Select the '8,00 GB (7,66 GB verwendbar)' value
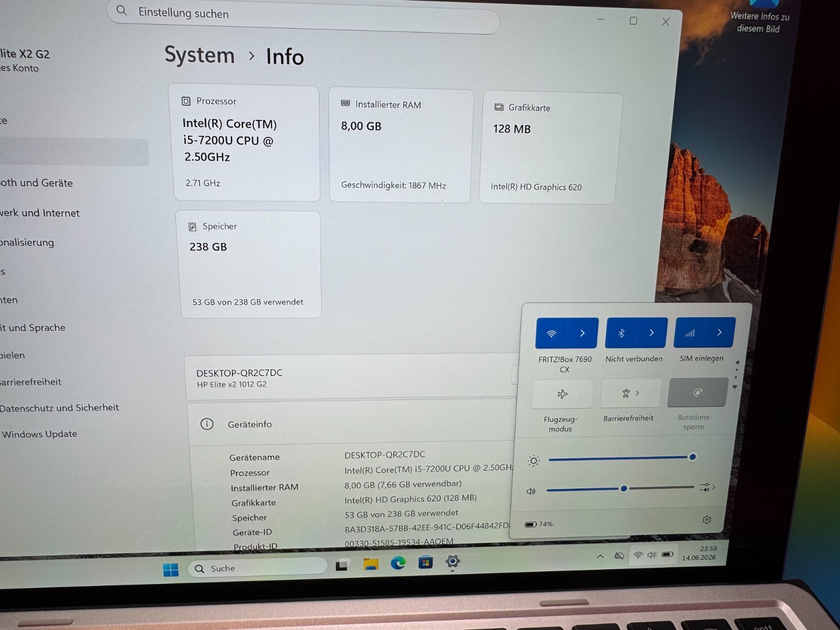Viewport: 840px width, 630px height. pos(403,484)
